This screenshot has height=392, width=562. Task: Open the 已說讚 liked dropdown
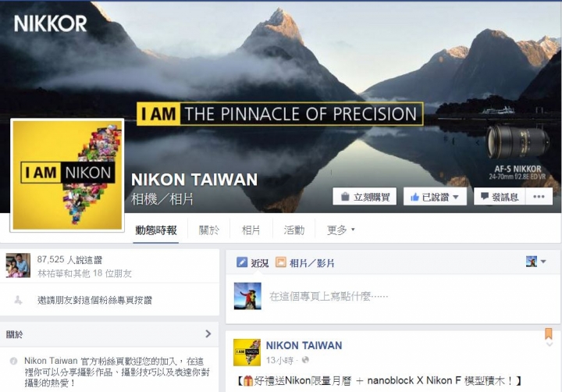pyautogui.click(x=435, y=197)
